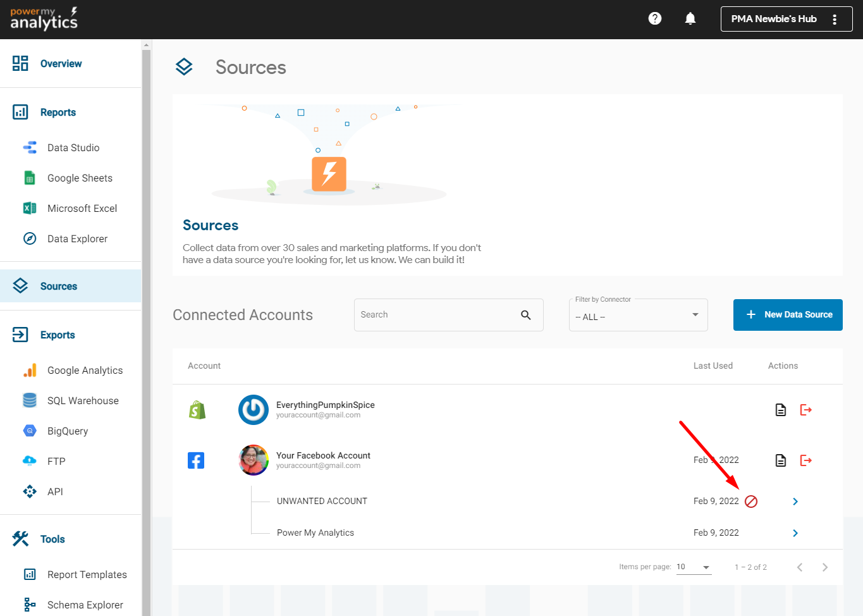This screenshot has width=863, height=616.
Task: Change the items per page dropdown
Action: point(694,567)
